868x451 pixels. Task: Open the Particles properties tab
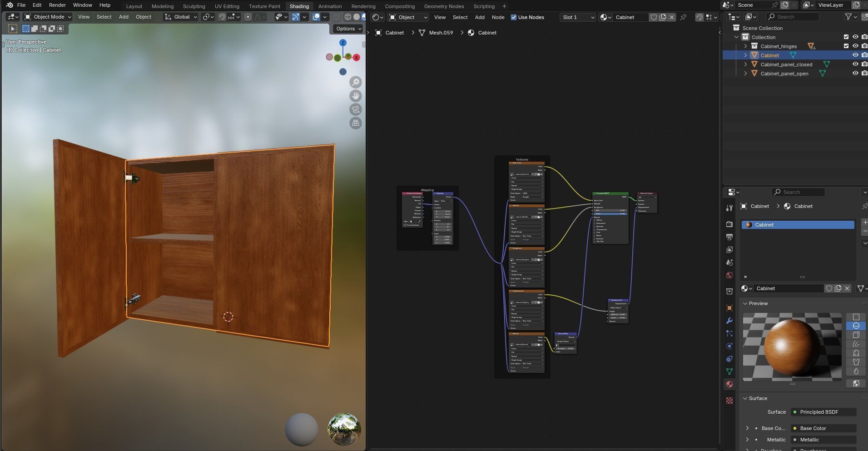click(x=729, y=333)
